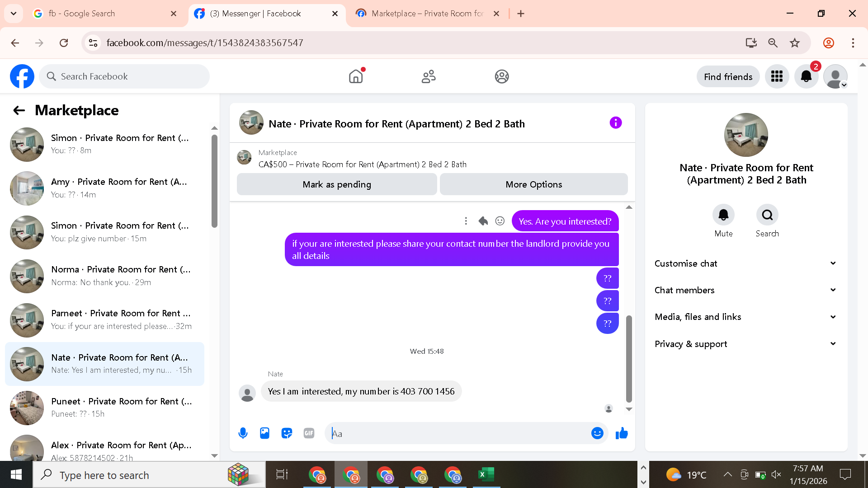Open the sticker picker icon
Image resolution: width=868 pixels, height=488 pixels.
(287, 433)
